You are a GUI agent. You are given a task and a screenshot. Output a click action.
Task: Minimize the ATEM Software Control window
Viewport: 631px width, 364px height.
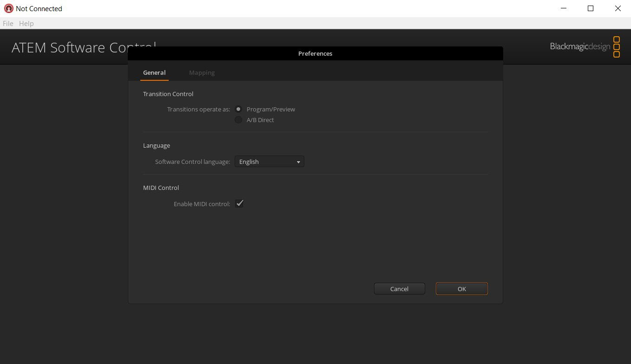564,8
